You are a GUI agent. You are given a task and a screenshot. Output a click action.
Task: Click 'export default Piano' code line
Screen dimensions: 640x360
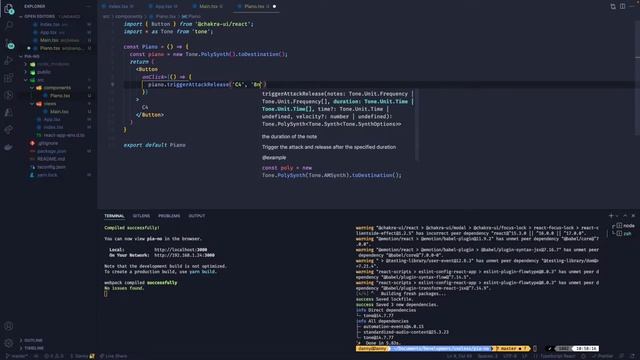tap(154, 145)
